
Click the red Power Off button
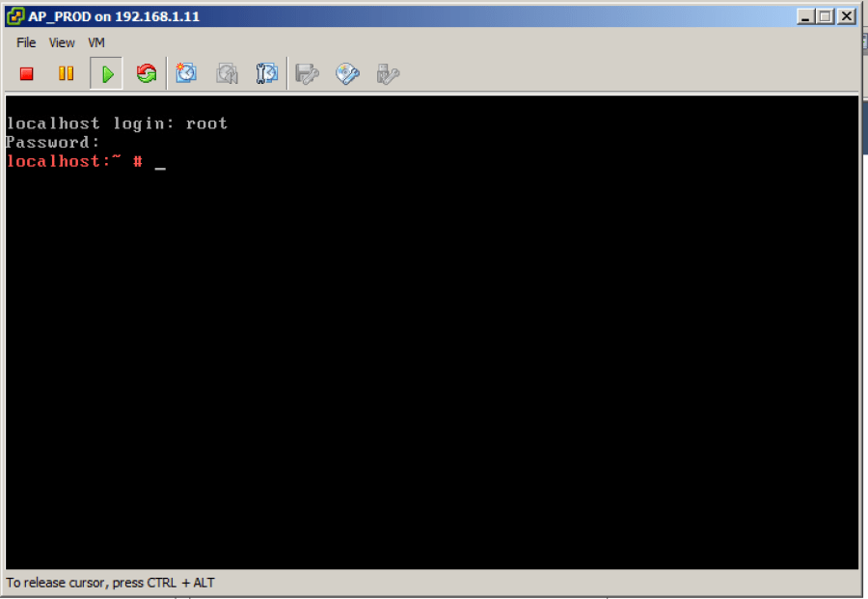click(27, 73)
